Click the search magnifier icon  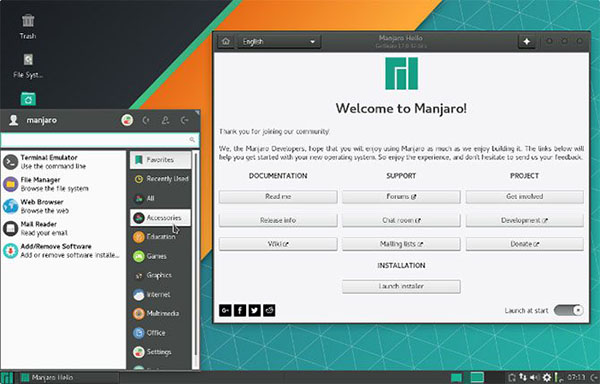pos(192,140)
